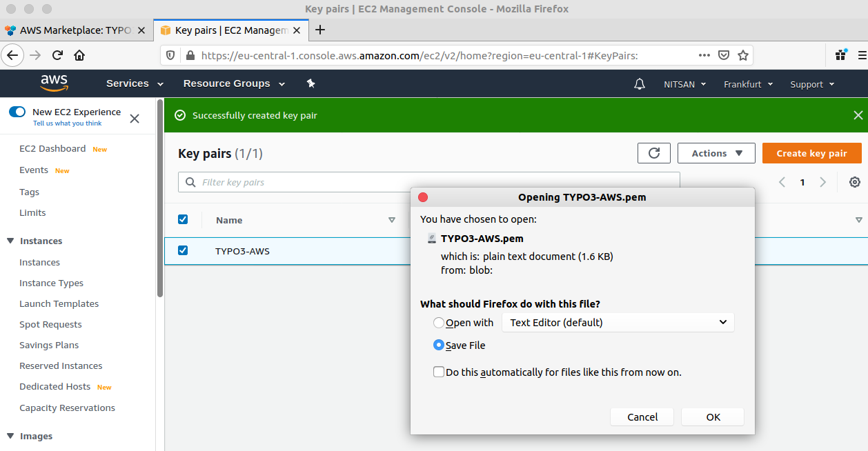Open Spot Requests in the sidebar

(50, 324)
